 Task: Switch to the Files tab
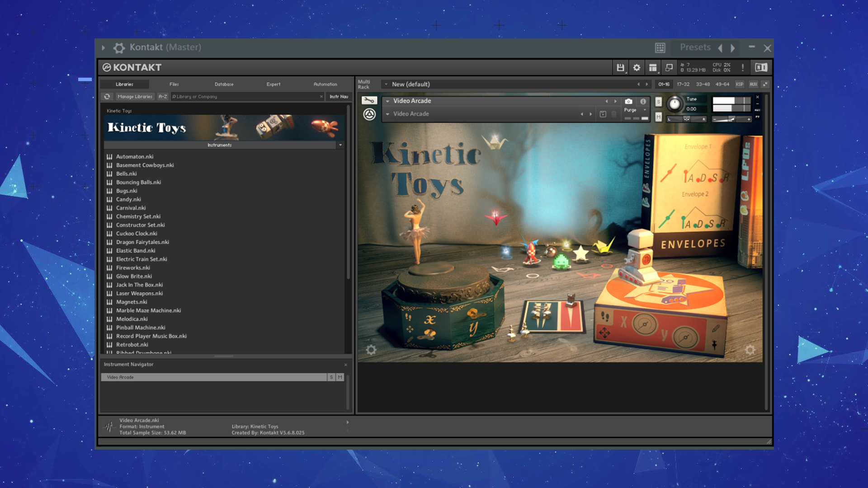174,84
